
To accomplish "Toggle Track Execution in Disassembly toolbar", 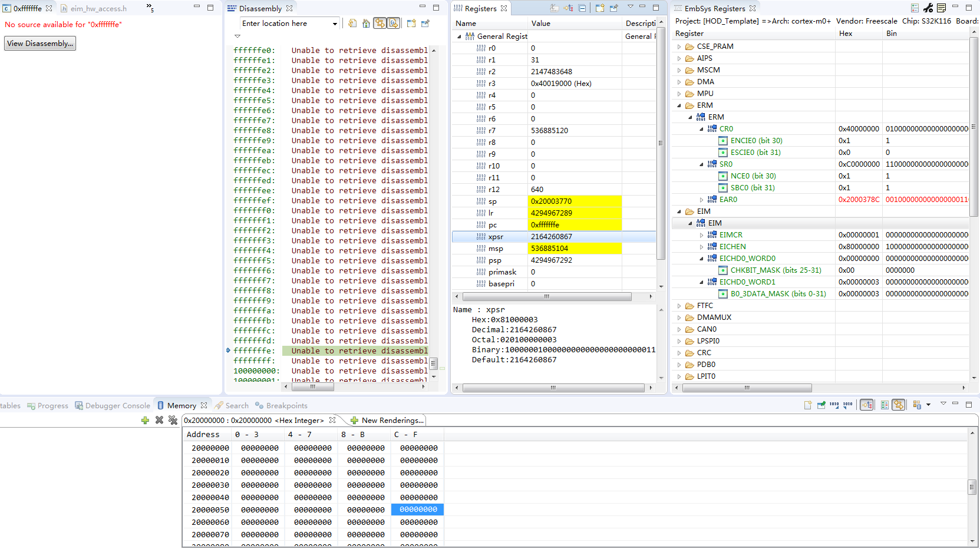I will [x=380, y=24].
